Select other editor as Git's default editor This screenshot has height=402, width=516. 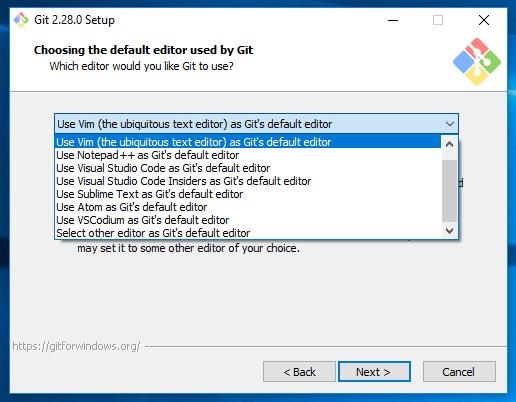[248, 233]
